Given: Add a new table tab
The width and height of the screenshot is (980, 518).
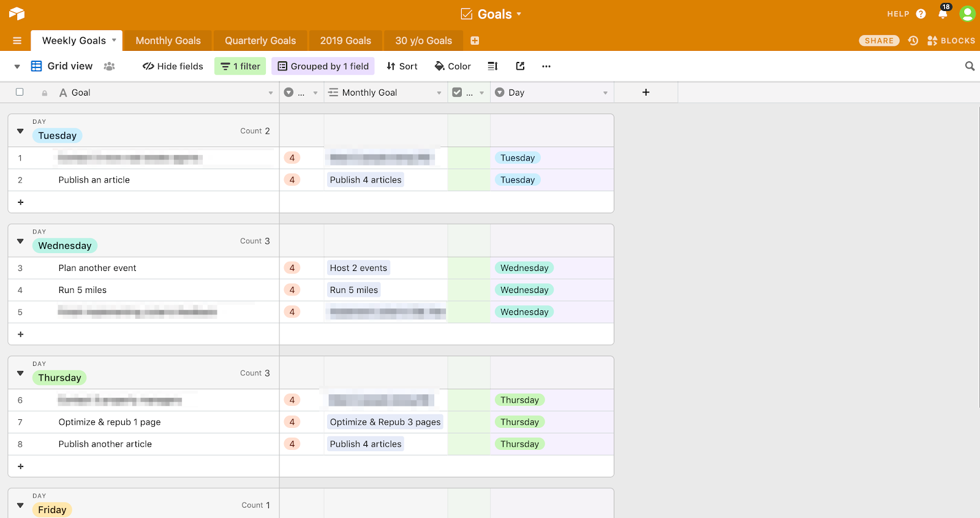Looking at the screenshot, I should click(x=475, y=40).
